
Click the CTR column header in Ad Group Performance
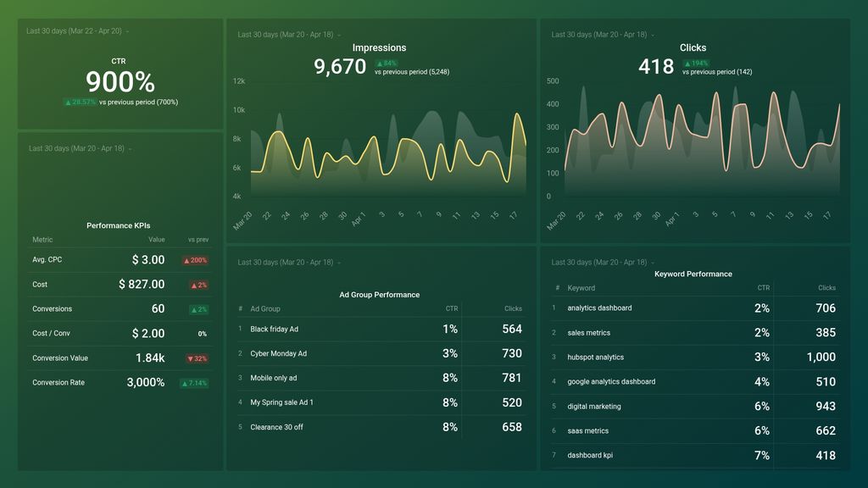[452, 308]
